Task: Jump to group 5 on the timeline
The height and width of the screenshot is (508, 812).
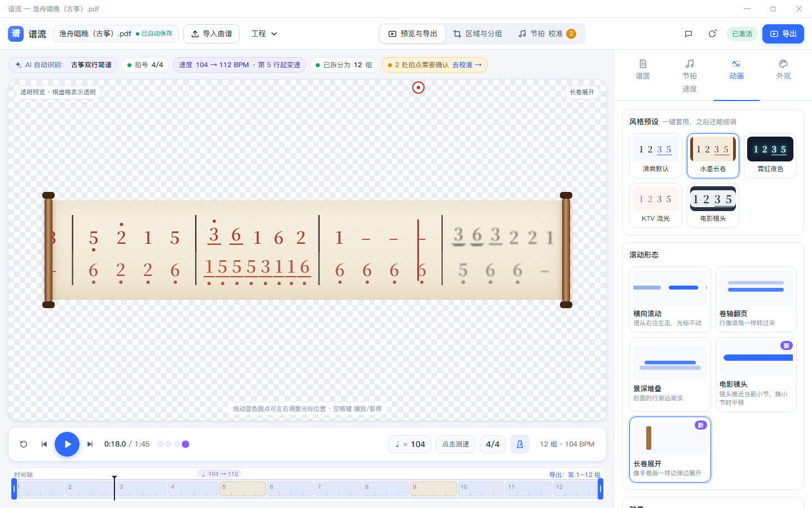Action: coord(242,489)
